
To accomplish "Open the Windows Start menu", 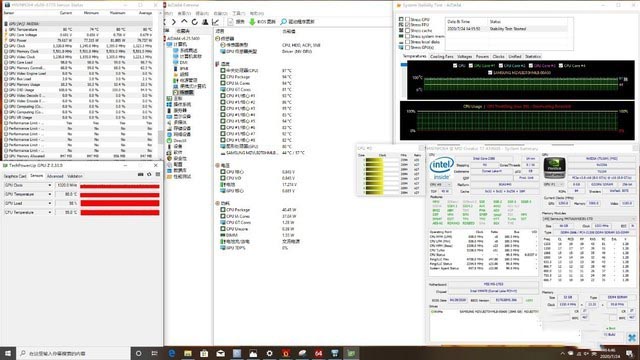I will (8, 353).
